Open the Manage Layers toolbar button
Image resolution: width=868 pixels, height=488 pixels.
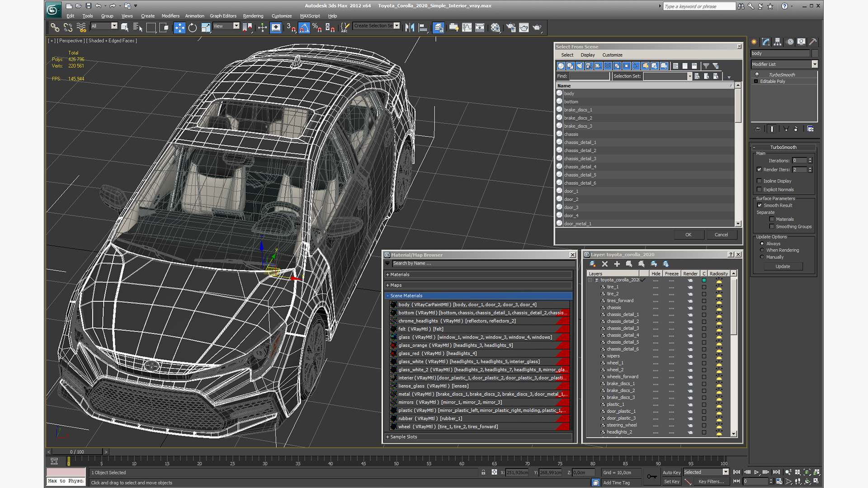(x=438, y=28)
